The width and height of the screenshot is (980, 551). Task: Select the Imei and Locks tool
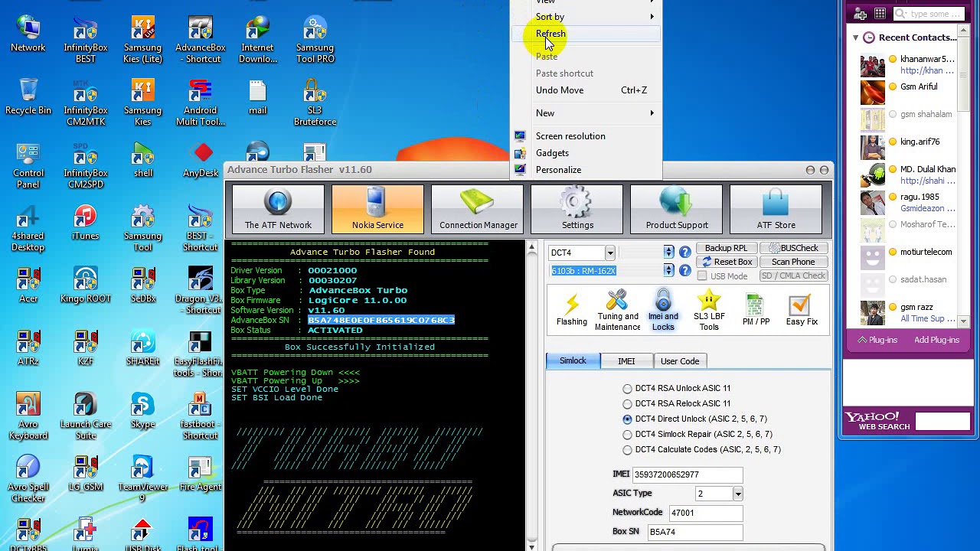coord(663,310)
